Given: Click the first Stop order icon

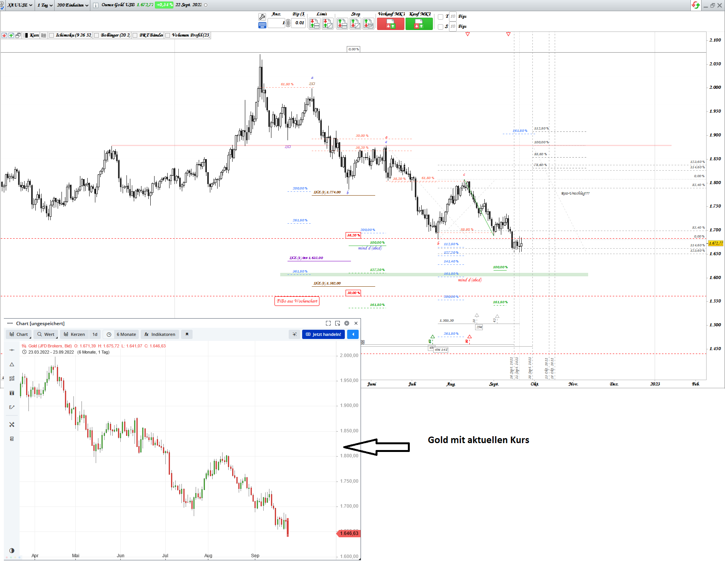Looking at the screenshot, I should [x=342, y=24].
